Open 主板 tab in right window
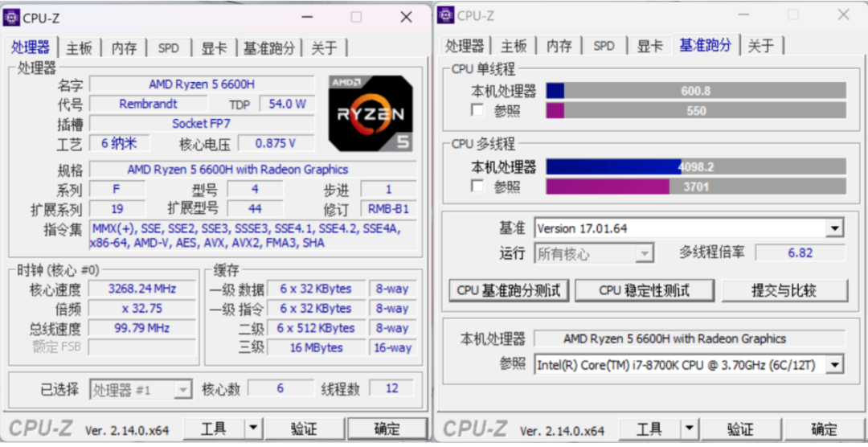The height and width of the screenshot is (447, 868). pyautogui.click(x=514, y=46)
